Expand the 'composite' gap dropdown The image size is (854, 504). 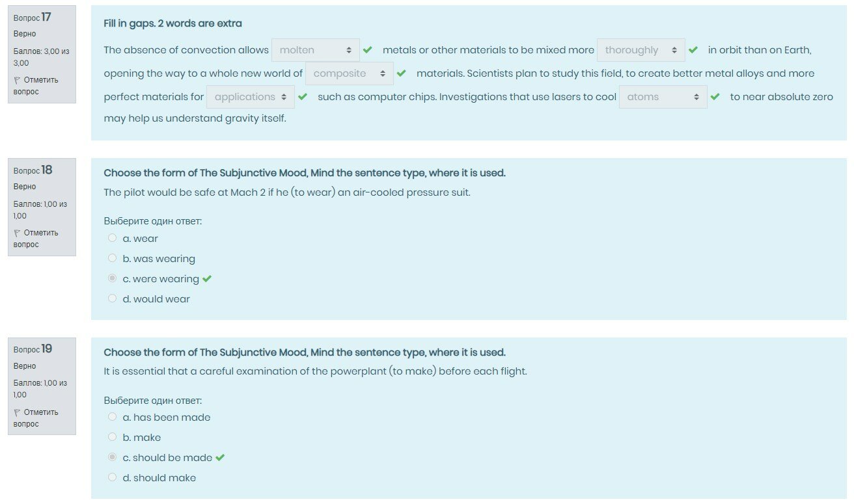pos(350,73)
